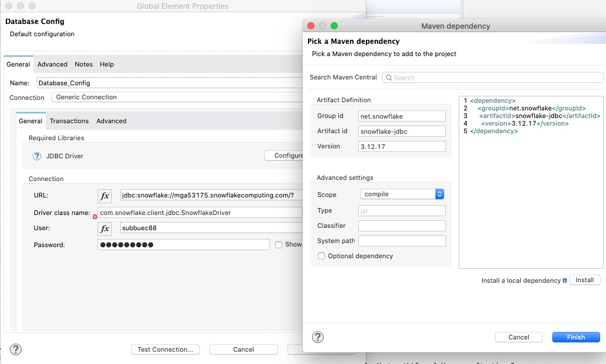This screenshot has width=606, height=364.
Task: Switch to the Transactions tab
Action: [69, 121]
